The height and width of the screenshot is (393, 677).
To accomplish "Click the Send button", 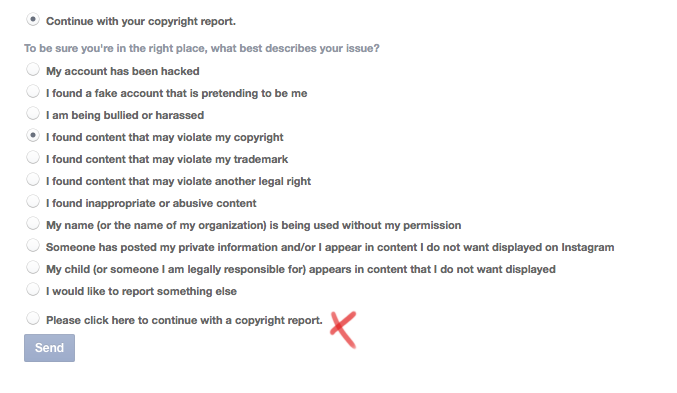I will 49,348.
